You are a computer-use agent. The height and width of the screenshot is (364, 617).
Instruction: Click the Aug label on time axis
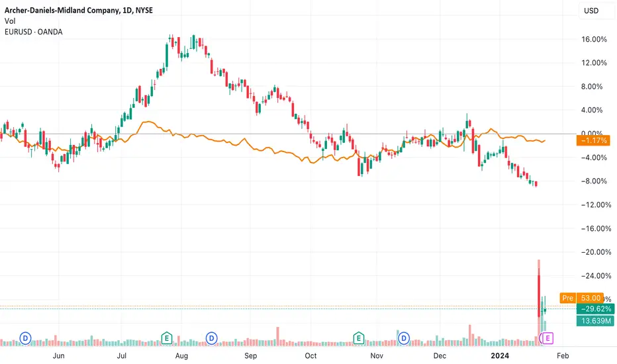tap(181, 356)
